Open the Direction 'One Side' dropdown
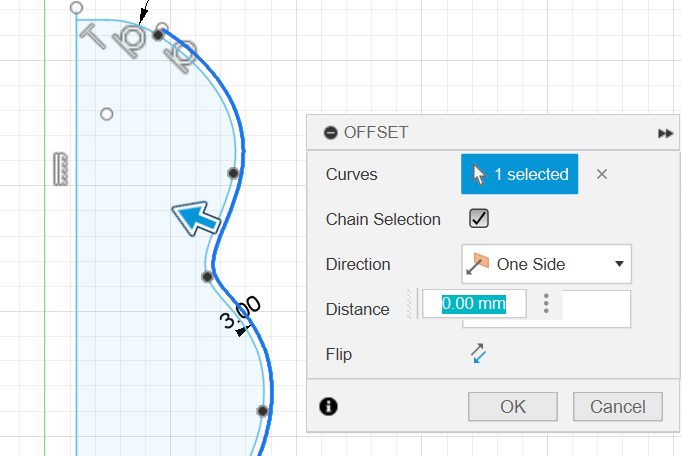 (x=546, y=264)
